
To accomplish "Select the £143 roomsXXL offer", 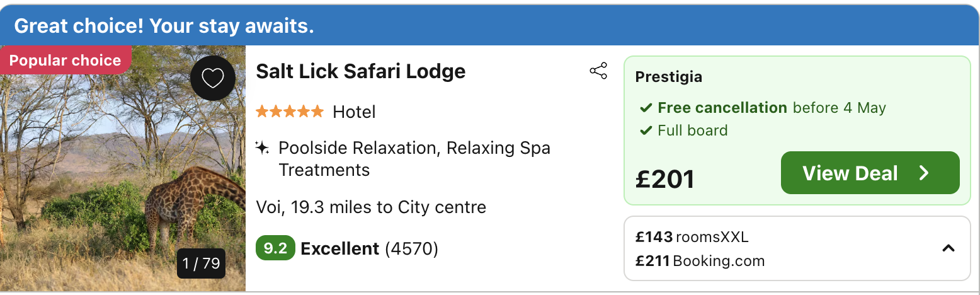I will (692, 237).
